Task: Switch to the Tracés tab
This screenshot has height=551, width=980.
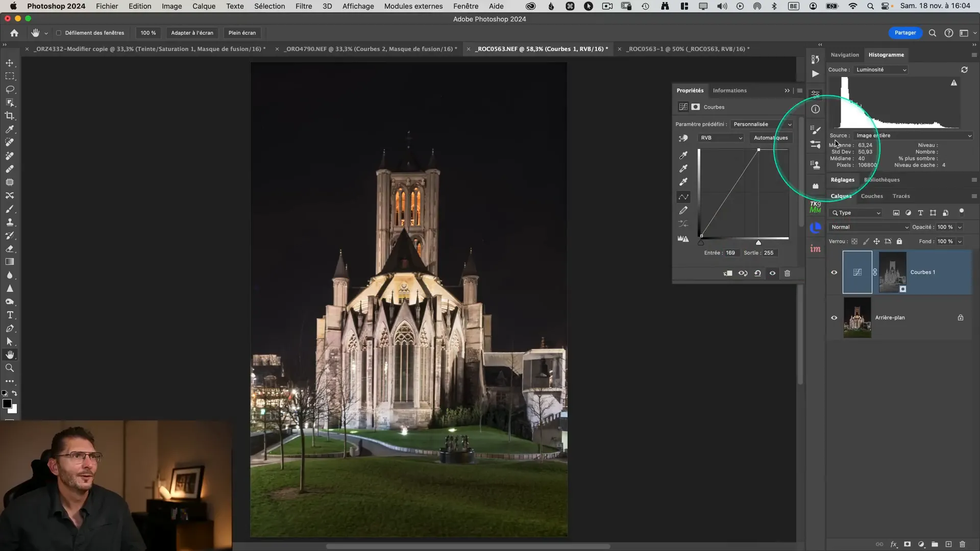Action: point(901,196)
